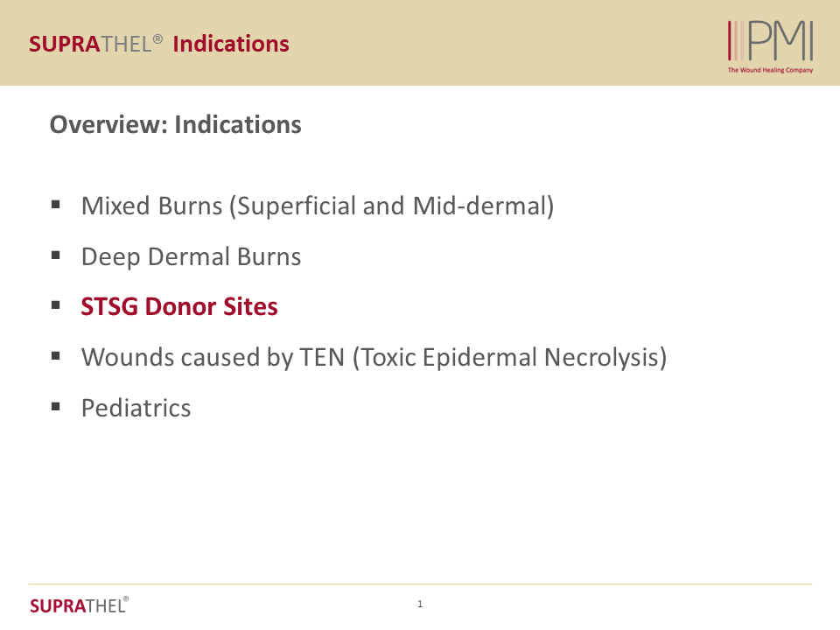This screenshot has width=840, height=630.
Task: Select the Pediatrics bullet text
Action: point(136,408)
